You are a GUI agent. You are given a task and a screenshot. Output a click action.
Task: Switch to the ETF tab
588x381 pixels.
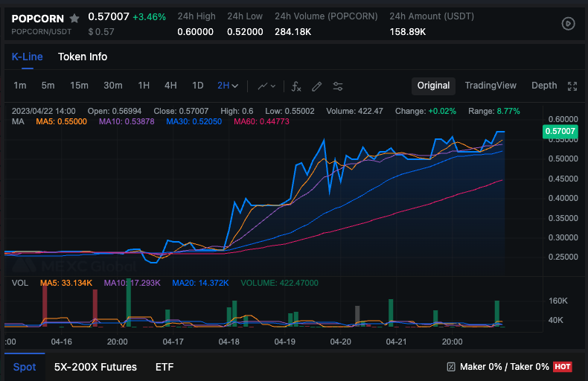(x=164, y=367)
